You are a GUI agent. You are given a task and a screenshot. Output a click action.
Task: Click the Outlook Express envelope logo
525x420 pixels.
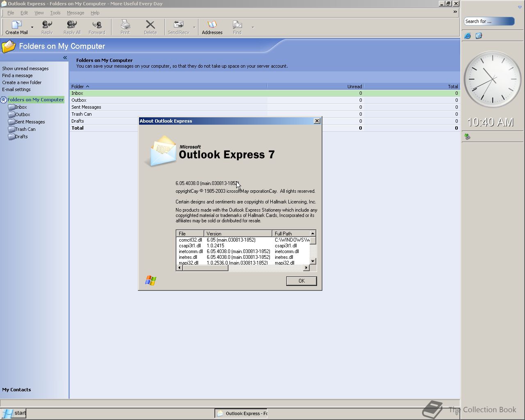point(160,151)
